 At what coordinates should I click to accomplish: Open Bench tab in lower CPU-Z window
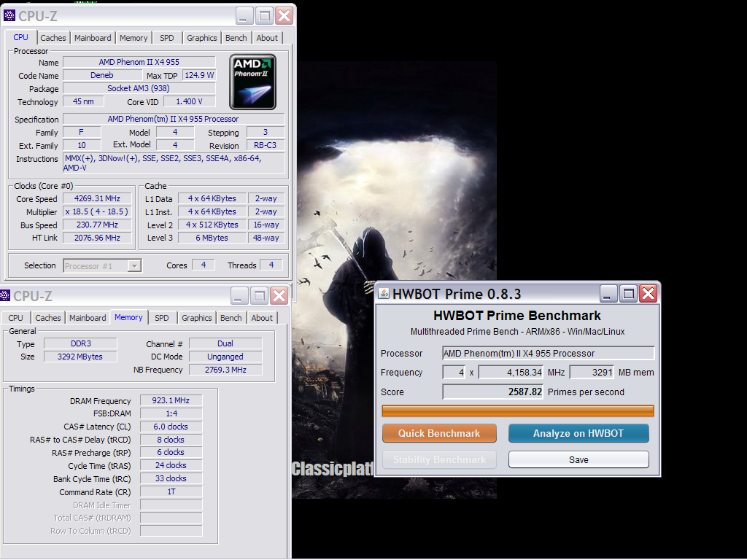[x=231, y=318]
